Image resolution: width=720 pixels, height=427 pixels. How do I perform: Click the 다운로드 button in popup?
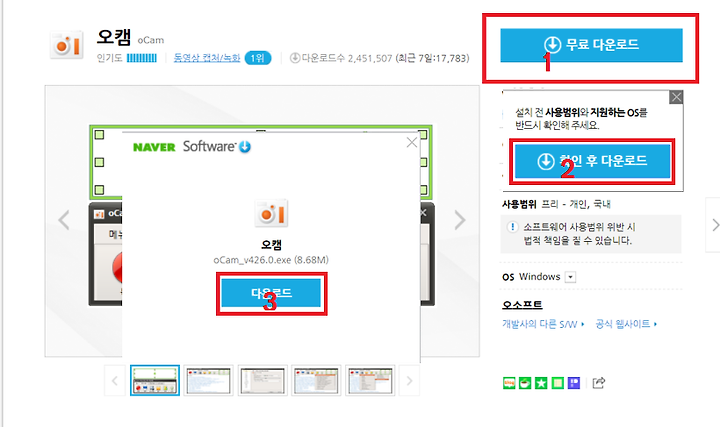coord(271,293)
